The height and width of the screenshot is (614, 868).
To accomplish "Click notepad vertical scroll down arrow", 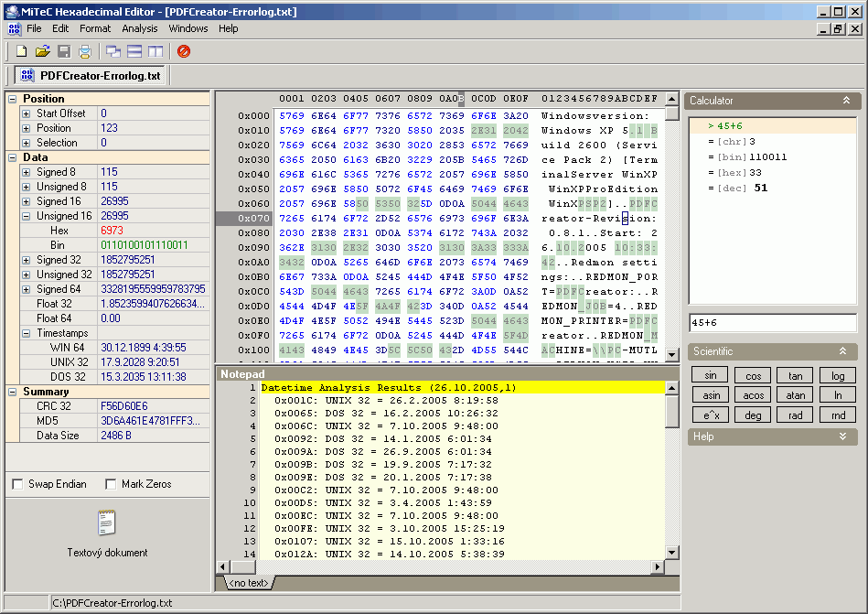I will pos(672,552).
